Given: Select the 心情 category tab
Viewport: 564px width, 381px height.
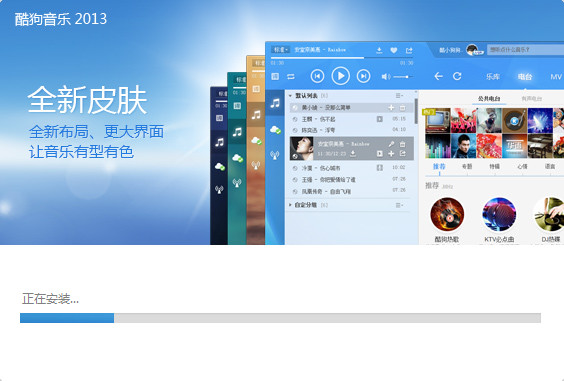Looking at the screenshot, I should pyautogui.click(x=522, y=167).
